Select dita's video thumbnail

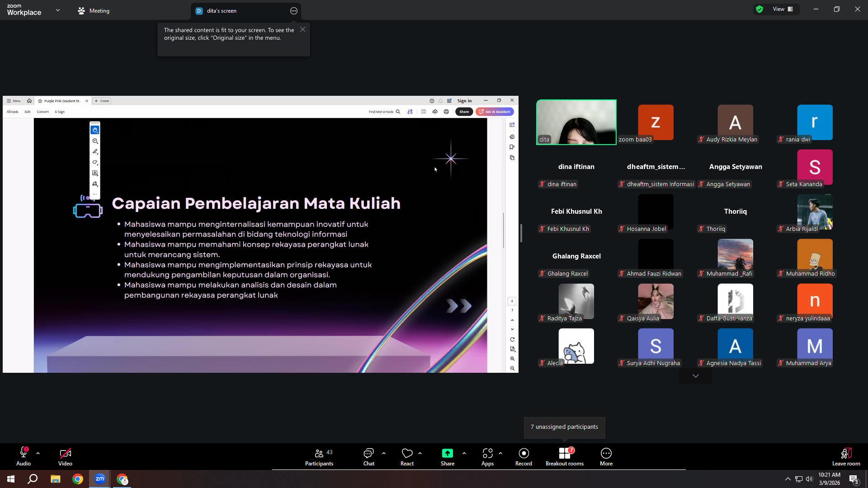point(576,122)
